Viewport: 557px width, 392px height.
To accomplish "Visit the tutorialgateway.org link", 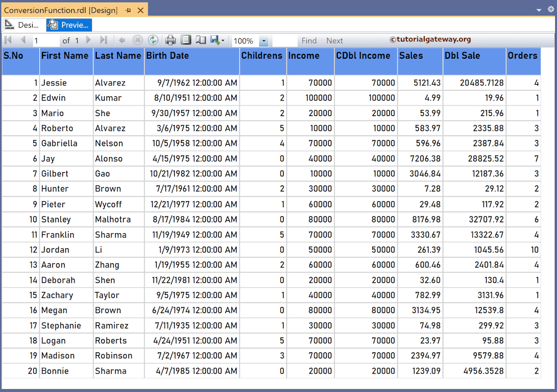I will pos(430,39).
